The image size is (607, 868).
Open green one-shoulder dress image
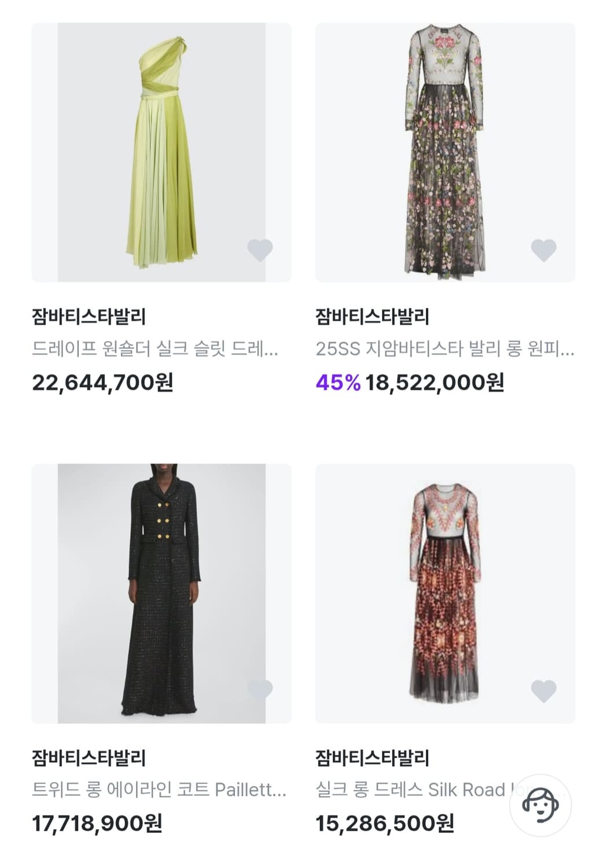pos(161,152)
